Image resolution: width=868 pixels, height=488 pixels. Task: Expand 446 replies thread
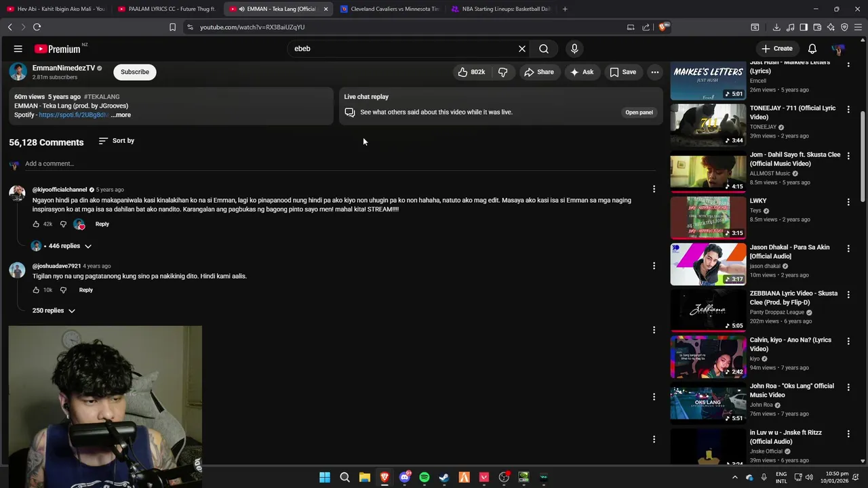tap(62, 246)
